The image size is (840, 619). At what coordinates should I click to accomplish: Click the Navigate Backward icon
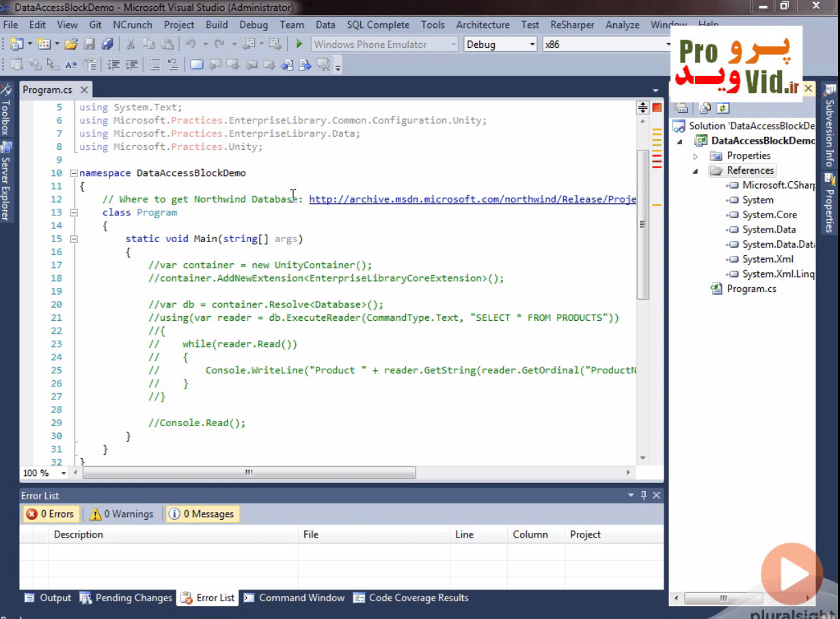249,44
